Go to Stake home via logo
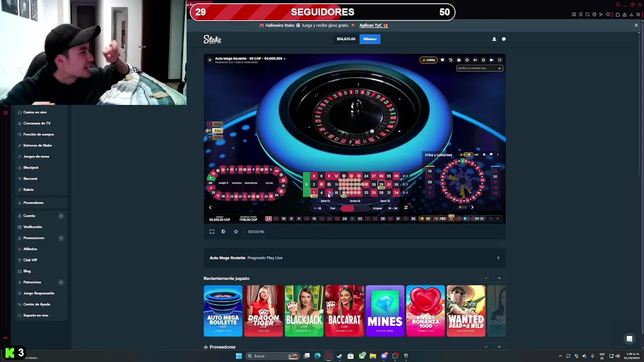The height and width of the screenshot is (362, 644). 212,39
